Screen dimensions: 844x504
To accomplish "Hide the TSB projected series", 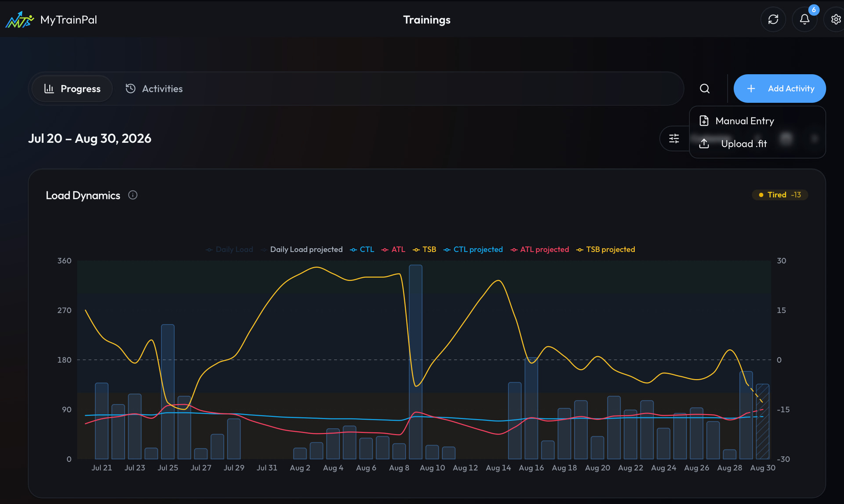I will point(605,250).
